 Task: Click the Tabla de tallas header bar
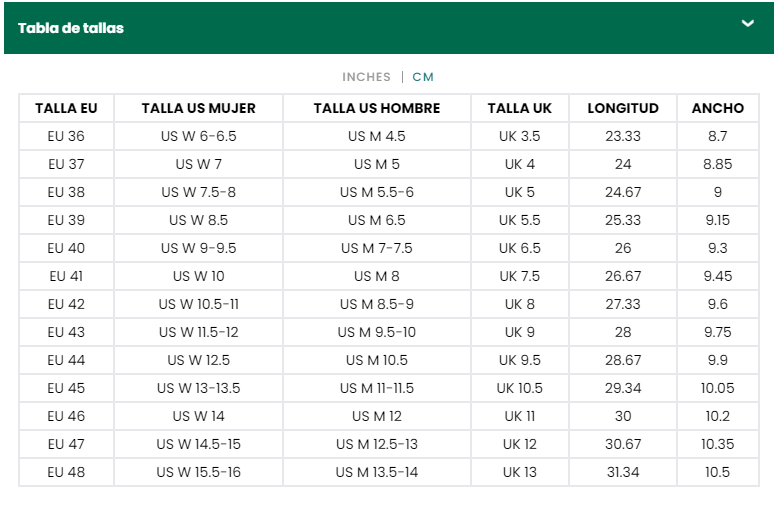point(389,28)
